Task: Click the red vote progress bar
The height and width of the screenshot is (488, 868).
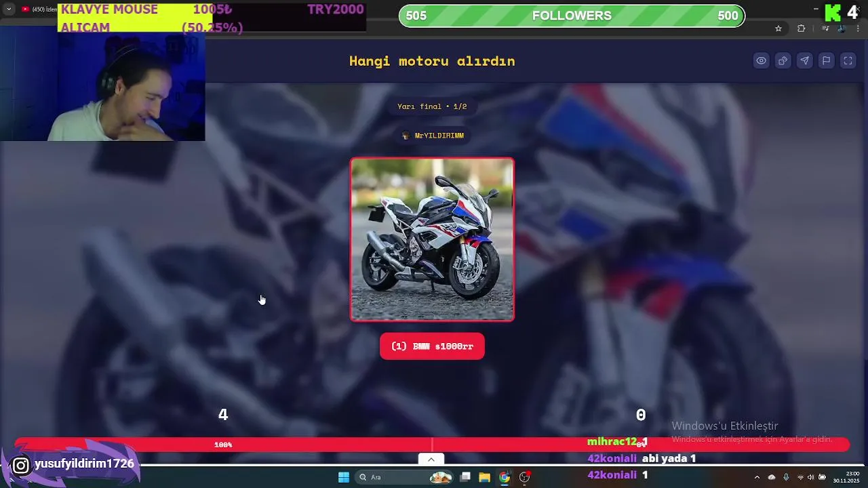Action: [432, 445]
